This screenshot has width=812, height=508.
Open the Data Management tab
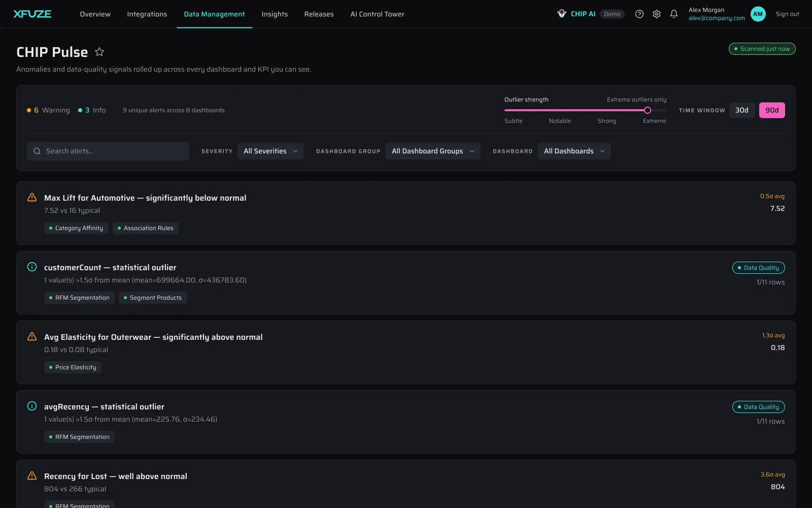coord(214,14)
